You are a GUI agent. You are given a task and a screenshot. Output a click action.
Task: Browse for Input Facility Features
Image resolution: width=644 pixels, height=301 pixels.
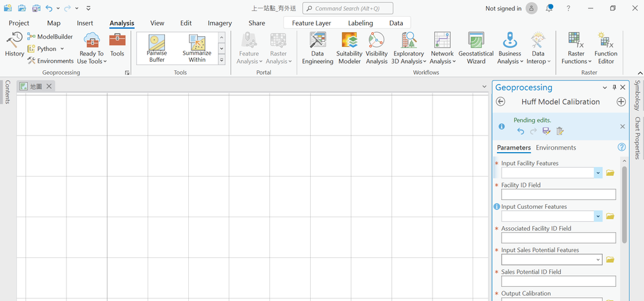coord(610,173)
